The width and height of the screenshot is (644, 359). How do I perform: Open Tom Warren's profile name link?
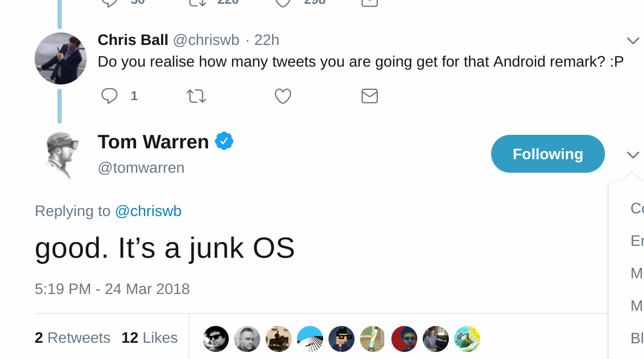153,142
